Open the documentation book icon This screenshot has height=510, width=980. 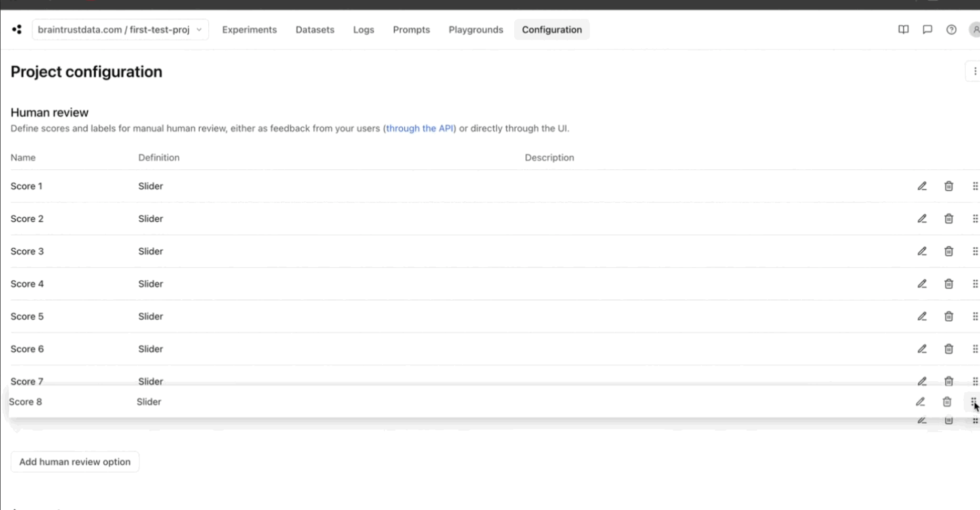click(x=903, y=29)
